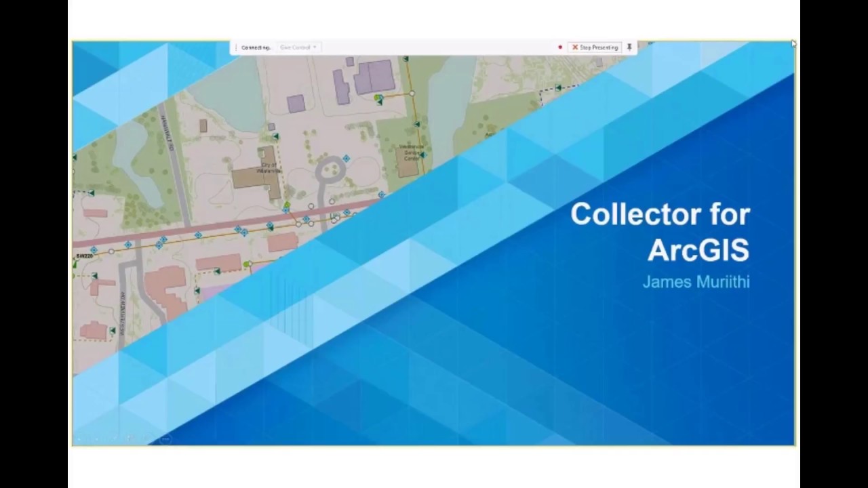868x488 pixels.
Task: Click the slide title Collector for ArcGIS
Action: [660, 232]
